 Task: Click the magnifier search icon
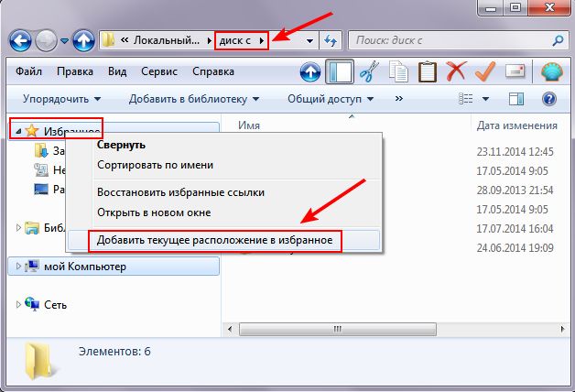point(558,40)
